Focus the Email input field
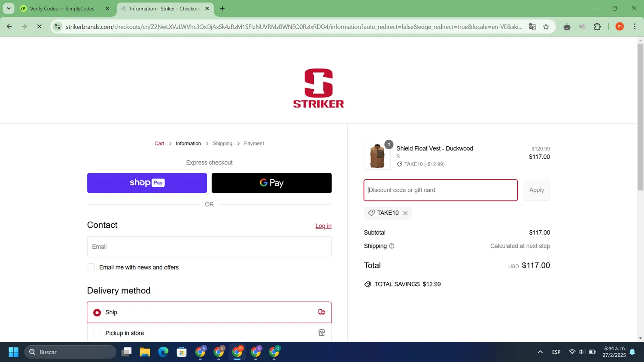This screenshot has width=644, height=362. coord(209,247)
